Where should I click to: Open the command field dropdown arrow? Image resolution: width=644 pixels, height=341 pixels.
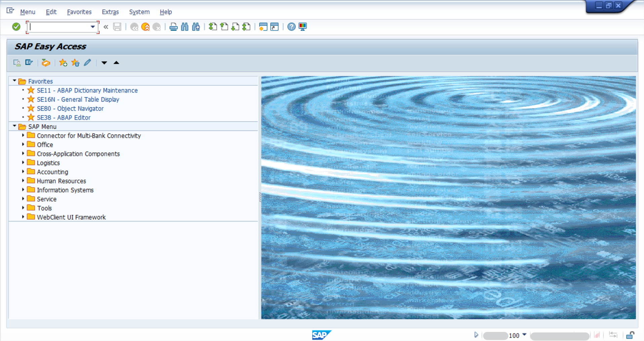[93, 27]
